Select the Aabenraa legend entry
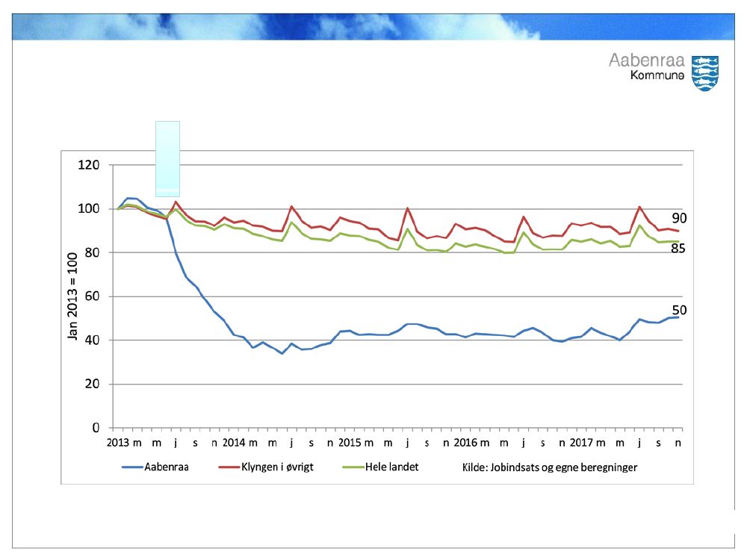Viewport: 747px width, 560px height. point(155,467)
